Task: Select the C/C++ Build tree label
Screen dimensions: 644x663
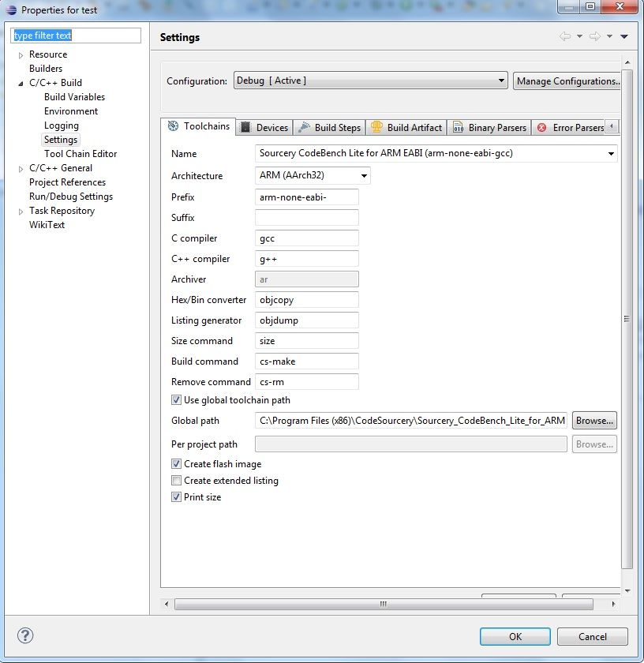Action: (55, 83)
